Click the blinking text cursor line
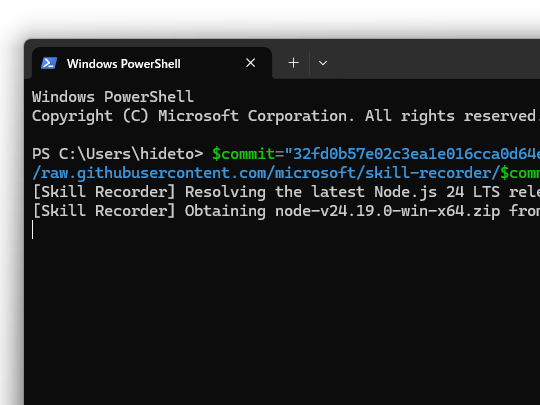540x405 pixels. [33, 230]
